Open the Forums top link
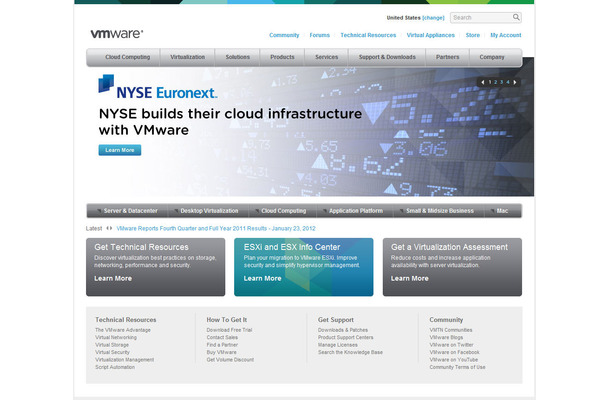 tap(319, 35)
